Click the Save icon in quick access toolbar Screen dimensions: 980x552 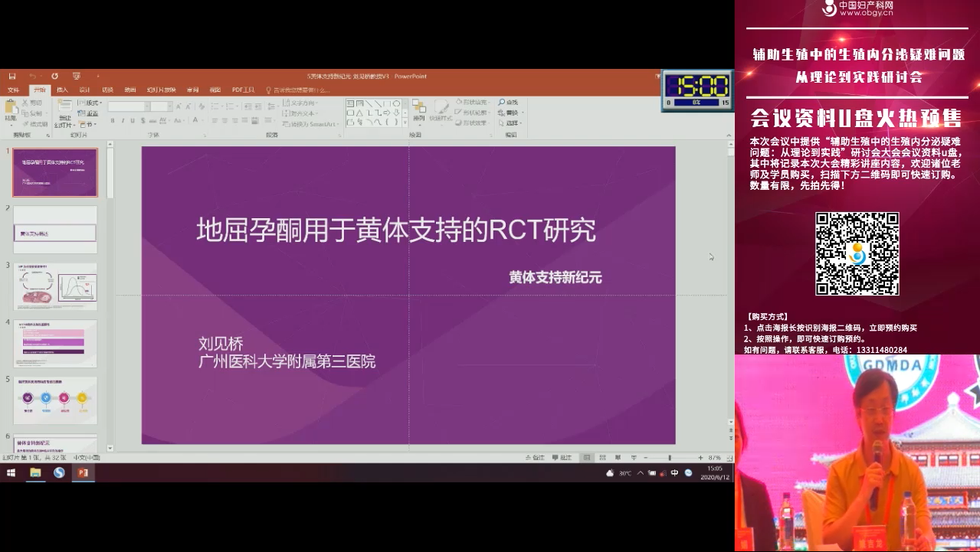coord(12,77)
